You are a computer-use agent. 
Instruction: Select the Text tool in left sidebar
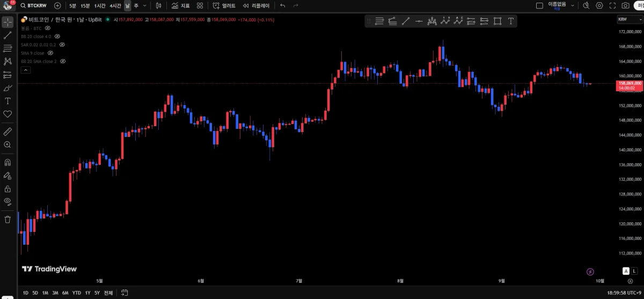[x=8, y=101]
